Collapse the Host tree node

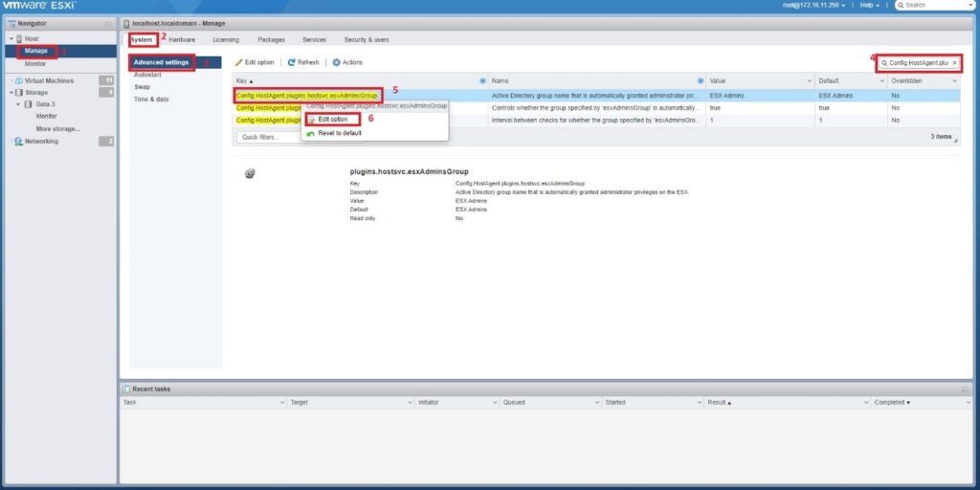11,38
